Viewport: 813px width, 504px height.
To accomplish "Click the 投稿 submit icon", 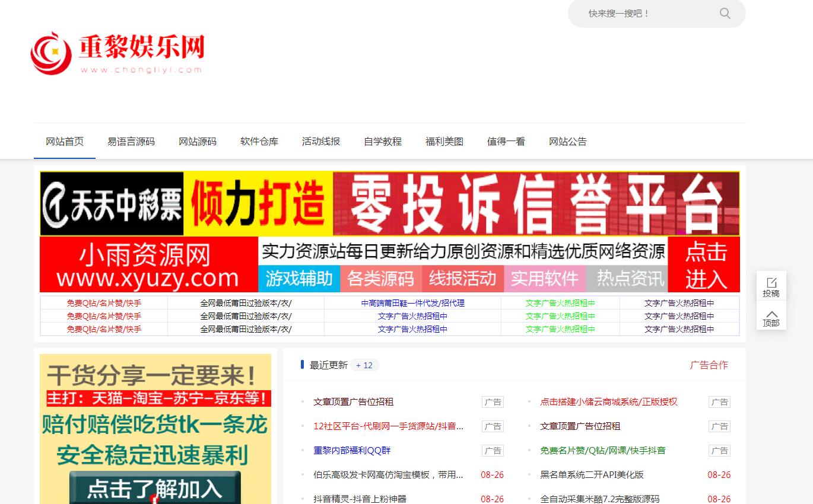I will coord(771,287).
